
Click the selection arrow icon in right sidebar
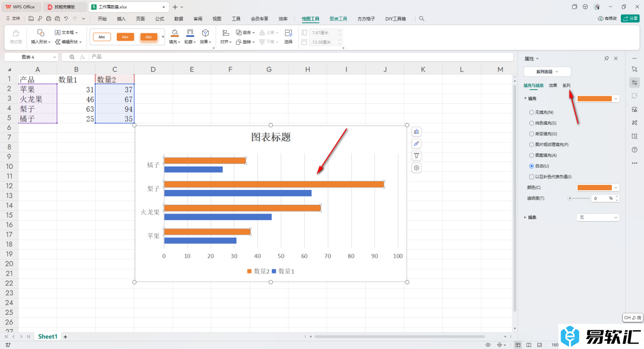[634, 69]
